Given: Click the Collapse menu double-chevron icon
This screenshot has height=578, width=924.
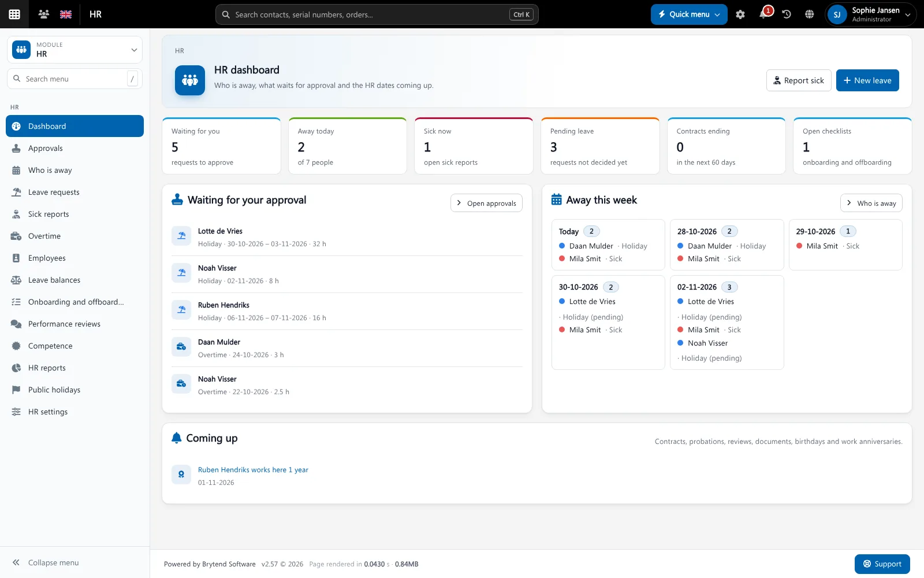Looking at the screenshot, I should point(16,562).
